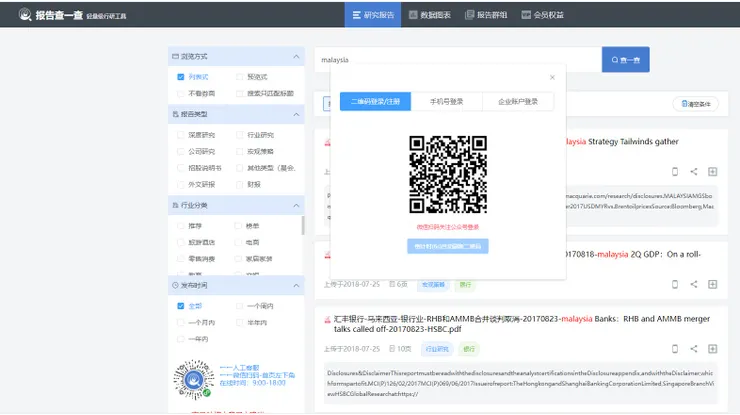Click the 行业研究 tag on HSBC result
Viewport: 740px width, 415px height.
click(x=437, y=349)
